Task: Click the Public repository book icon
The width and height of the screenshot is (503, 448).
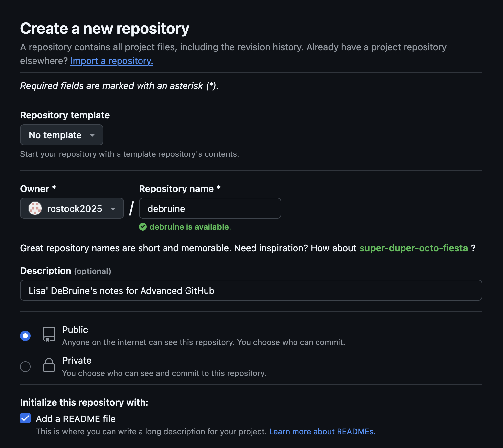Action: tap(49, 335)
